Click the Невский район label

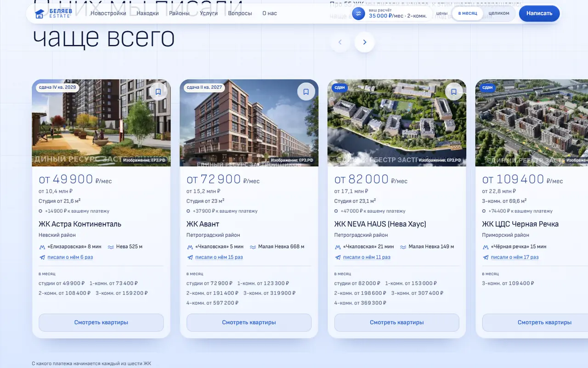57,235
